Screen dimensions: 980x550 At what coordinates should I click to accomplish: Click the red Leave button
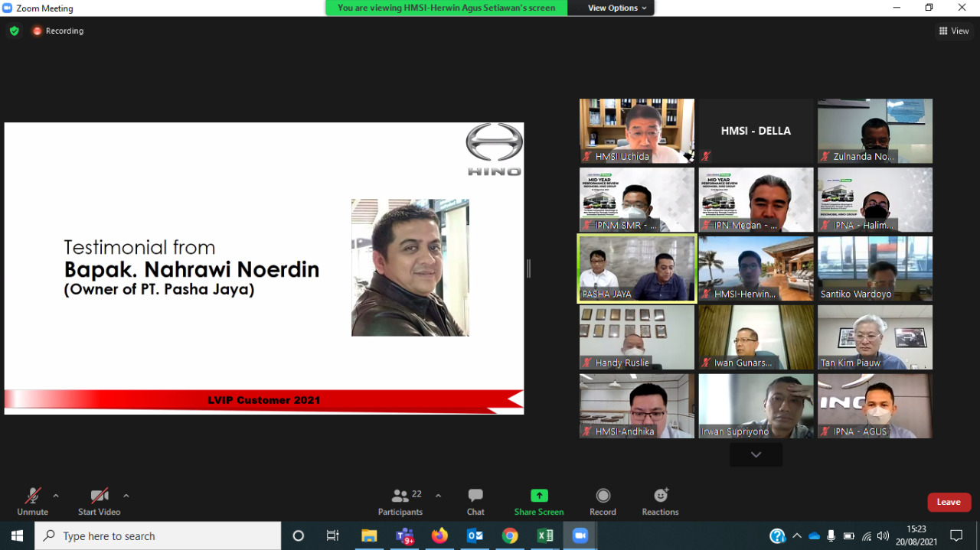point(949,502)
